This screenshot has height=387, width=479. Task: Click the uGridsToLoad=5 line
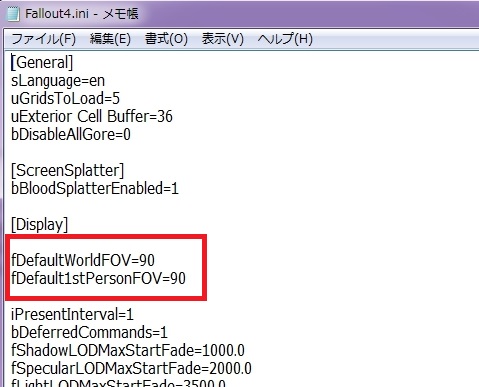pyautogui.click(x=65, y=99)
